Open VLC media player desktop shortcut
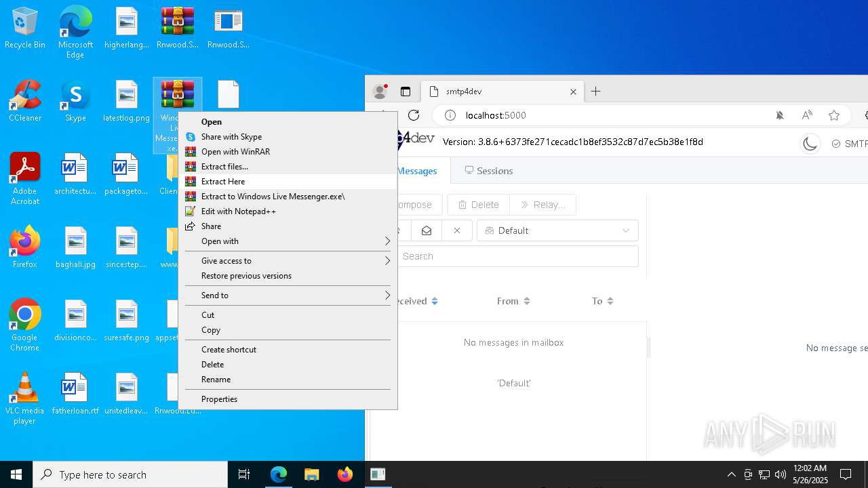868x488 pixels. click(x=25, y=399)
